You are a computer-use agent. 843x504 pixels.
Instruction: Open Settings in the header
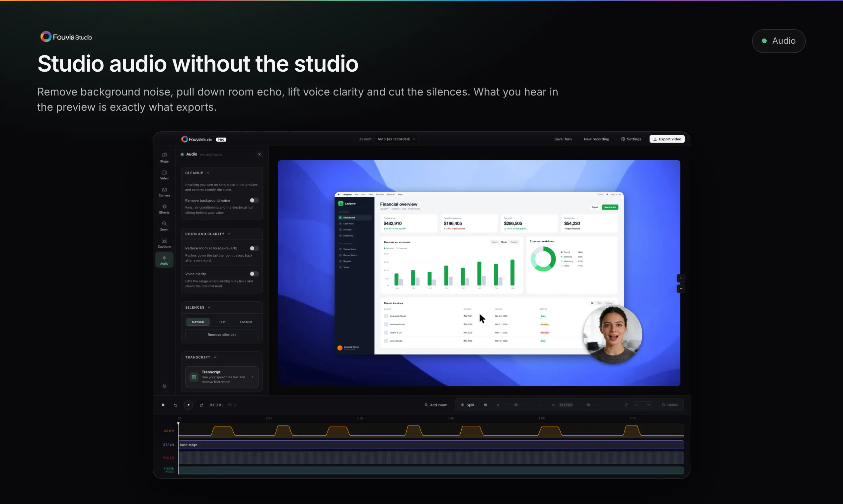coord(631,139)
